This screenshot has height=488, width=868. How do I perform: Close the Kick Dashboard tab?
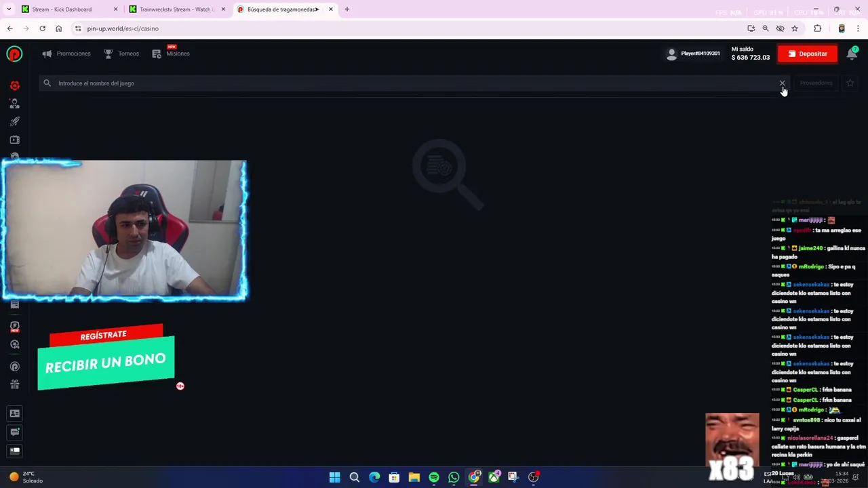115,9
